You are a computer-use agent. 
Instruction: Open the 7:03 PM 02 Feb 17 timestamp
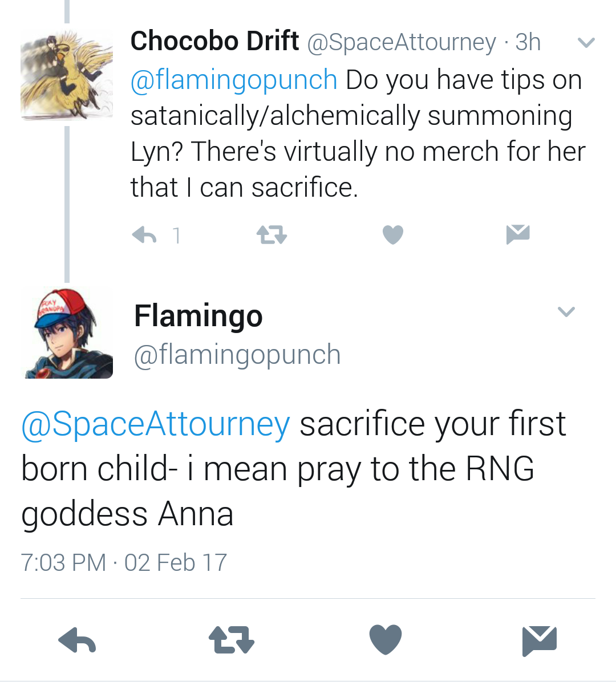click(124, 562)
